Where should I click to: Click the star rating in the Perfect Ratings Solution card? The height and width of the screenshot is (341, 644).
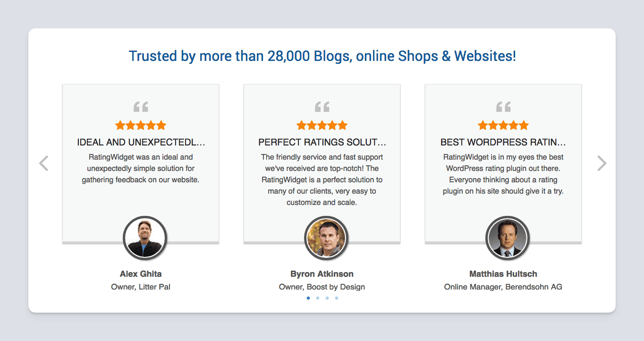322,125
